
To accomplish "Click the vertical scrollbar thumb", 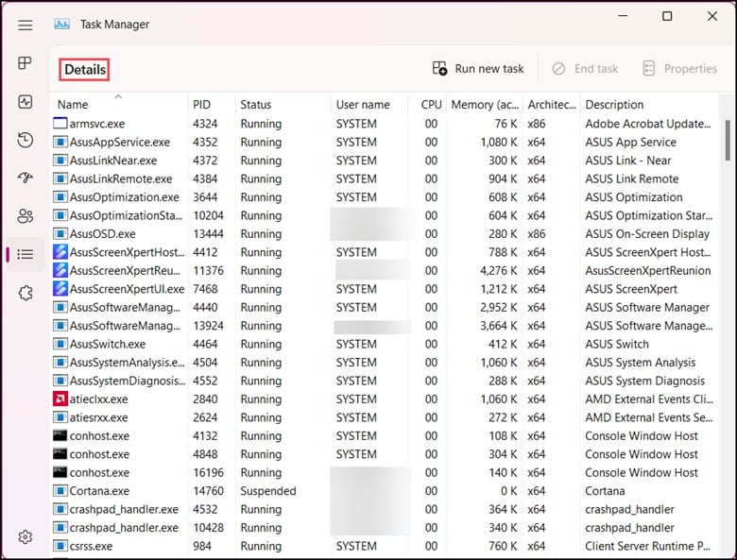I will (726, 140).
